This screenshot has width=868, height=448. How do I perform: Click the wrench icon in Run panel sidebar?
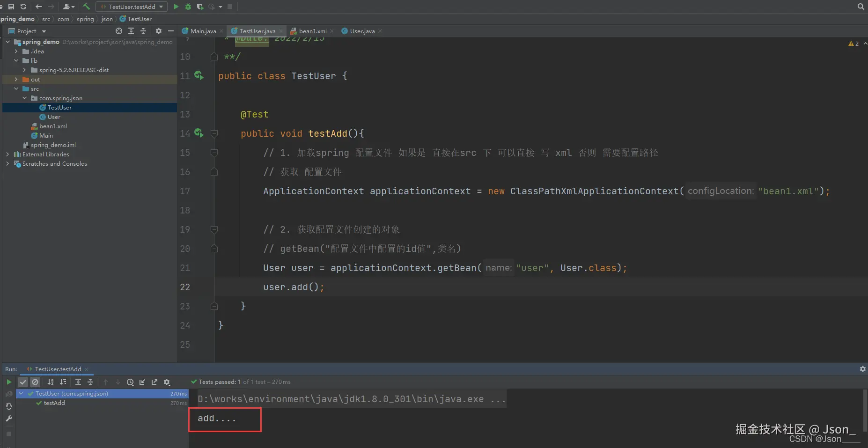pos(9,419)
